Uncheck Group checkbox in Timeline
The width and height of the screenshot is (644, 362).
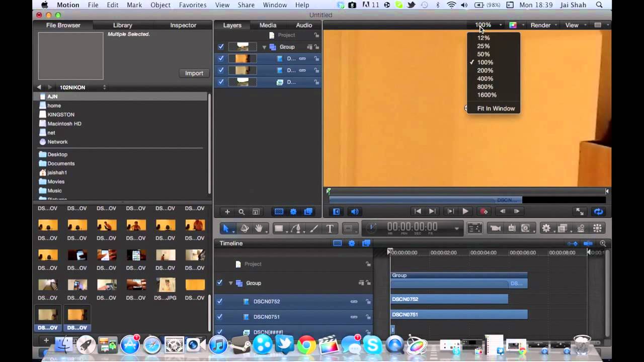tap(219, 283)
